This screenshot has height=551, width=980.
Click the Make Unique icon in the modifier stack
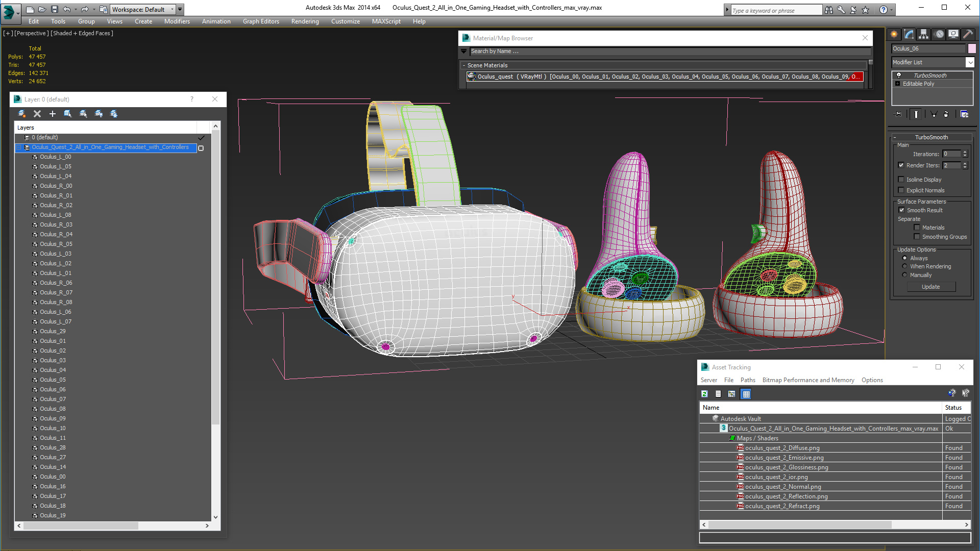[x=934, y=114]
